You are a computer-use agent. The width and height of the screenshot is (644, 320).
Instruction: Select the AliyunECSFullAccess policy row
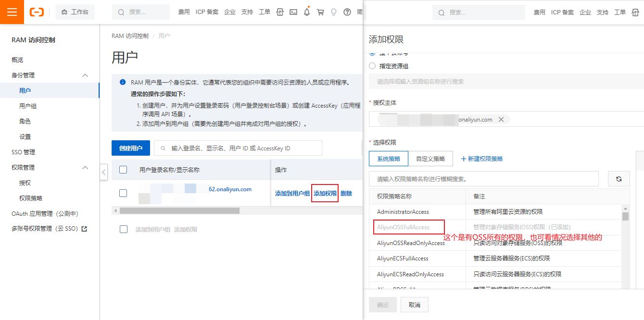pos(495,258)
